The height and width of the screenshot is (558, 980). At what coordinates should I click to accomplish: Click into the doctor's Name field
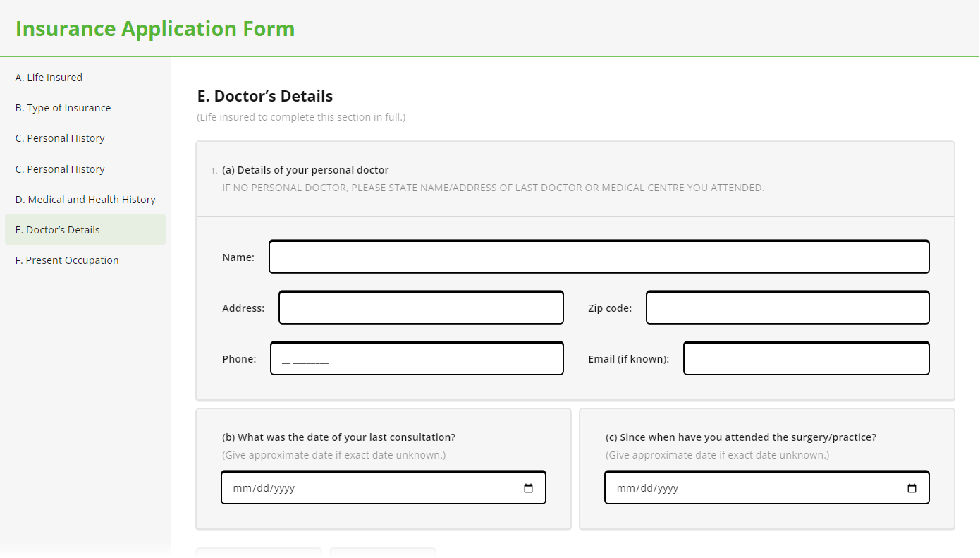[599, 257]
